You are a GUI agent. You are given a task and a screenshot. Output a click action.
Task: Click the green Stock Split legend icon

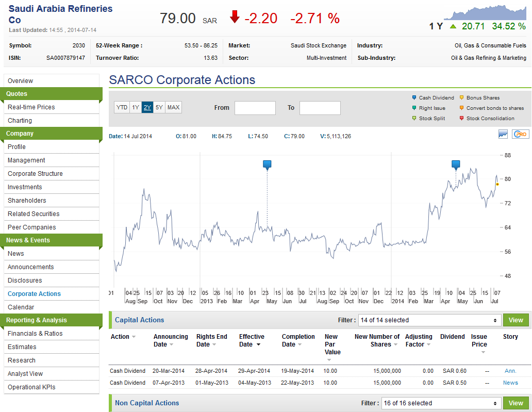pos(414,119)
